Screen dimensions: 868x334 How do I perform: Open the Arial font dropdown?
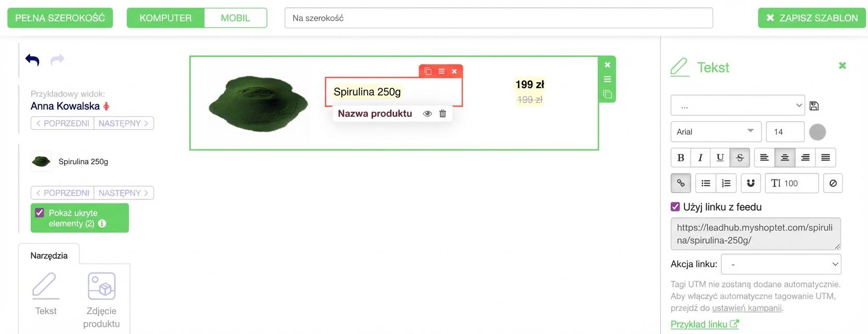point(716,132)
